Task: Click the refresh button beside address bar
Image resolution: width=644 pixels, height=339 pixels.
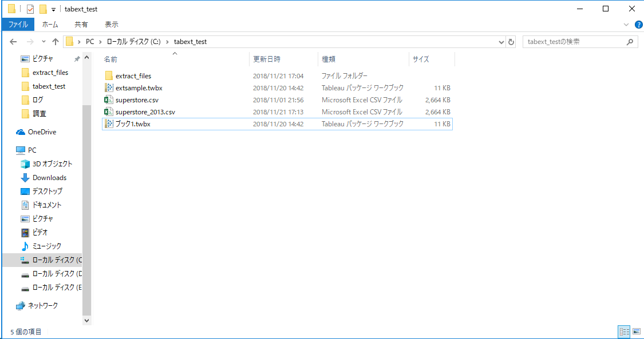Action: click(511, 42)
